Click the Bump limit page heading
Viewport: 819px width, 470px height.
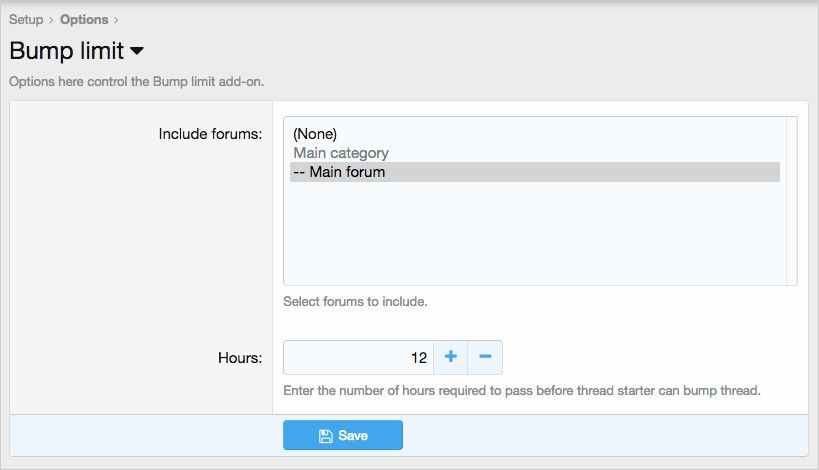click(66, 50)
